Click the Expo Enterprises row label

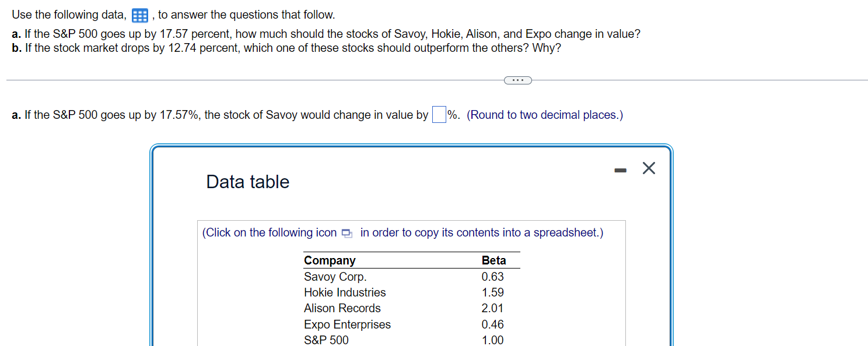(347, 324)
